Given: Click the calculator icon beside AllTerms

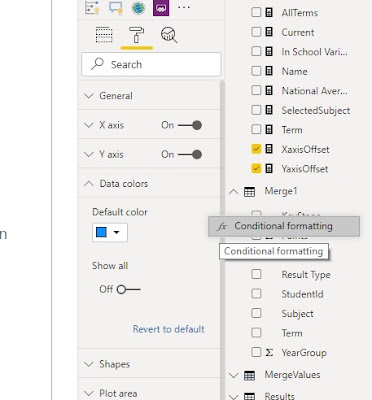Looking at the screenshot, I should [269, 12].
